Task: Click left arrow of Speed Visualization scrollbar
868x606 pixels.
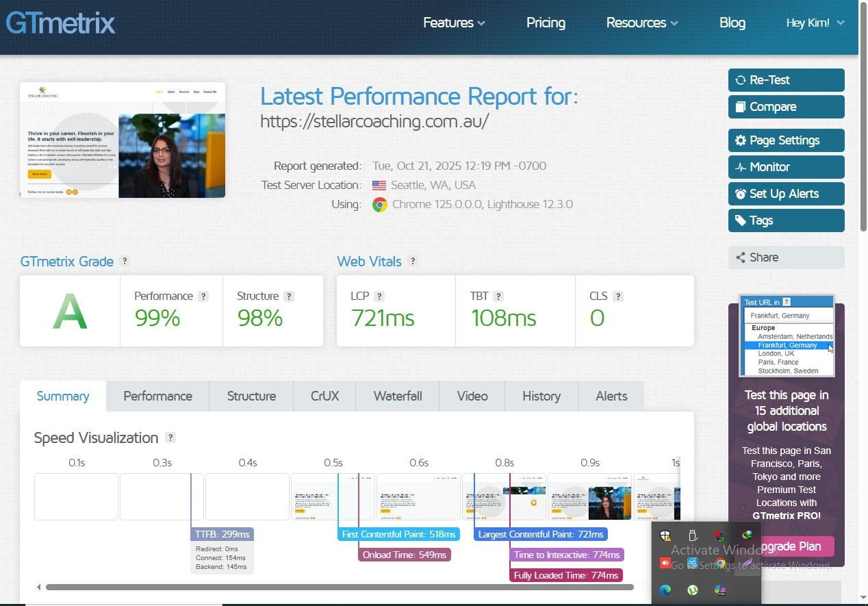Action: click(39, 587)
